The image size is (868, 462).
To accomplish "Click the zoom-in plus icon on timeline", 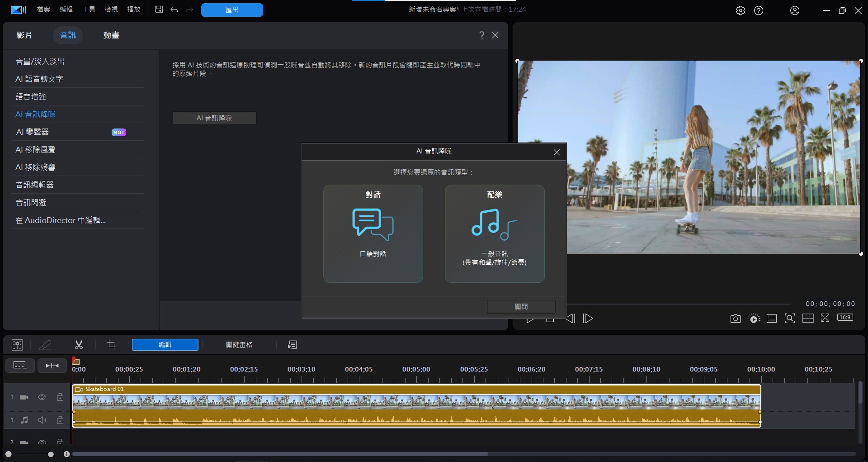I will (x=66, y=454).
